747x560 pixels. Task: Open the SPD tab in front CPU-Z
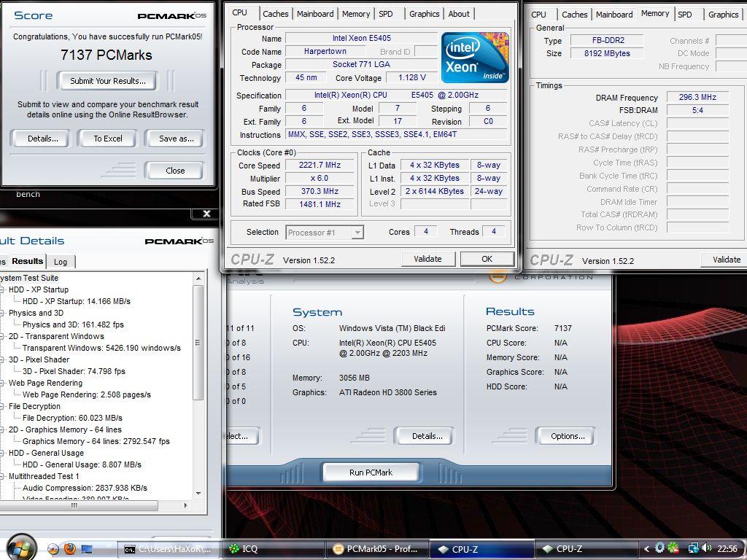click(x=386, y=14)
